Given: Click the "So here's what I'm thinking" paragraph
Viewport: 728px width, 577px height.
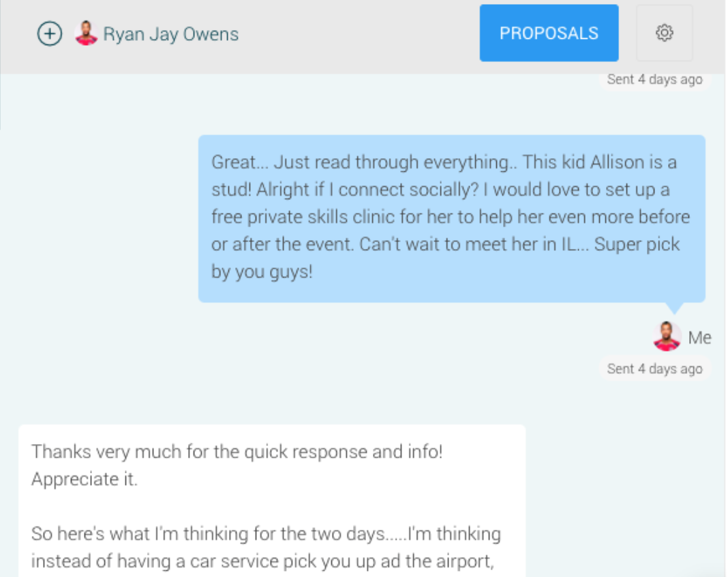Looking at the screenshot, I should (x=266, y=533).
